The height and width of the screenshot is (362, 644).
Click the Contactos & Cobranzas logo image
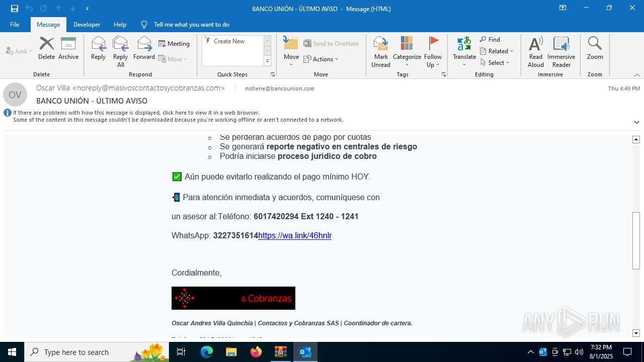[233, 298]
